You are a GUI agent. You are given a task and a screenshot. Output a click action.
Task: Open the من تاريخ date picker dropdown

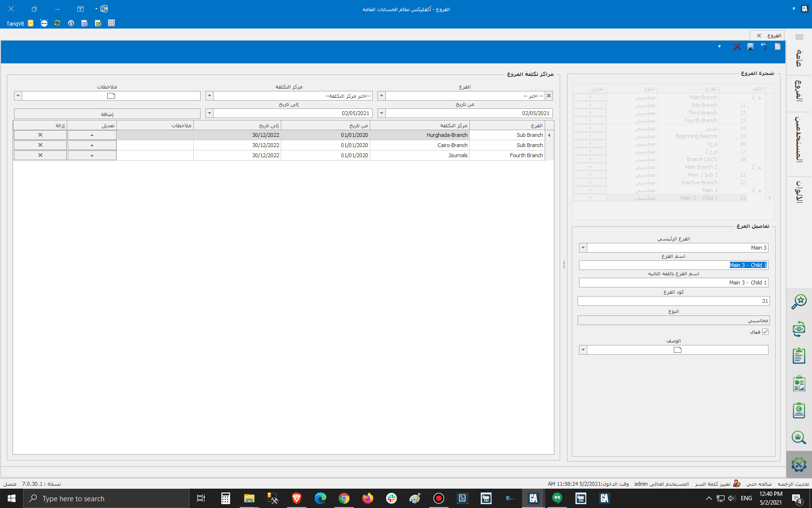click(x=381, y=113)
